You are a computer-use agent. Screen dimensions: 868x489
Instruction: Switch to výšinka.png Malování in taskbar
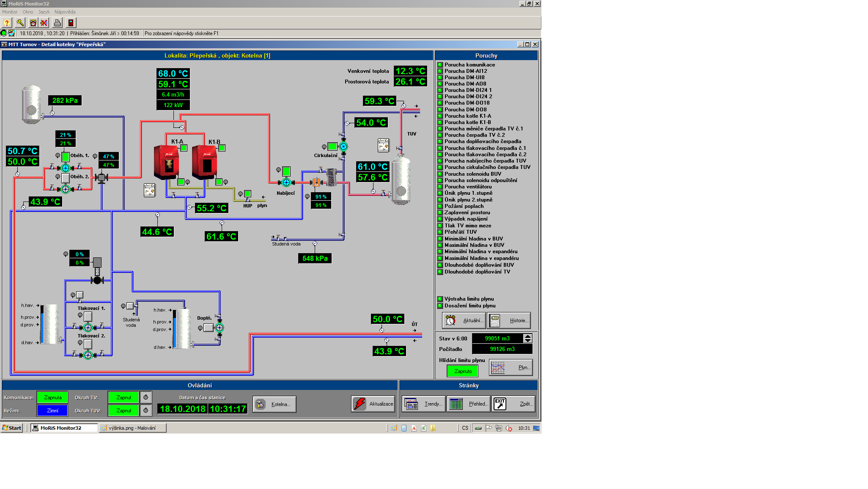132,428
